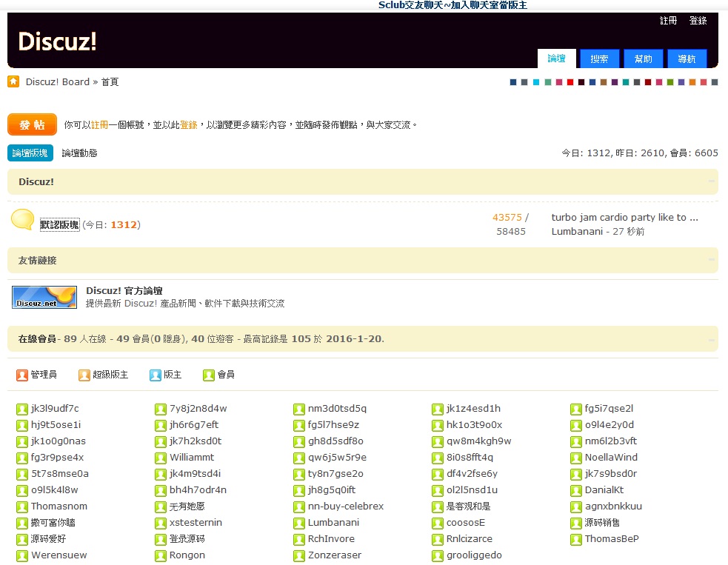Click Lumbanani next to '27 秒前'
This screenshot has width=728, height=565.
(x=578, y=231)
